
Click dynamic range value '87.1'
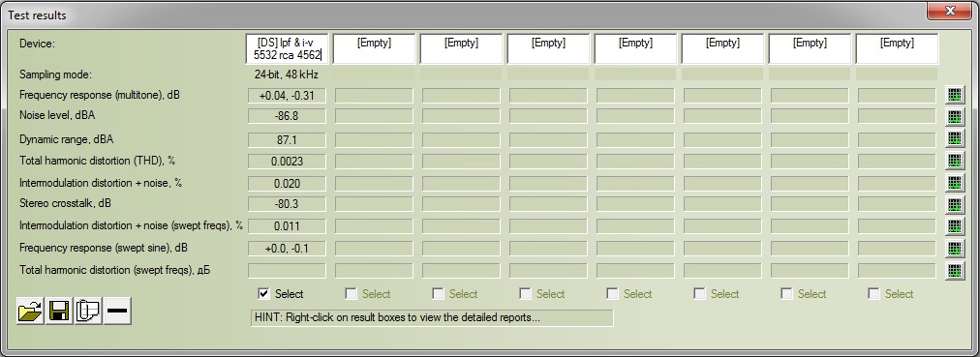[x=287, y=140]
